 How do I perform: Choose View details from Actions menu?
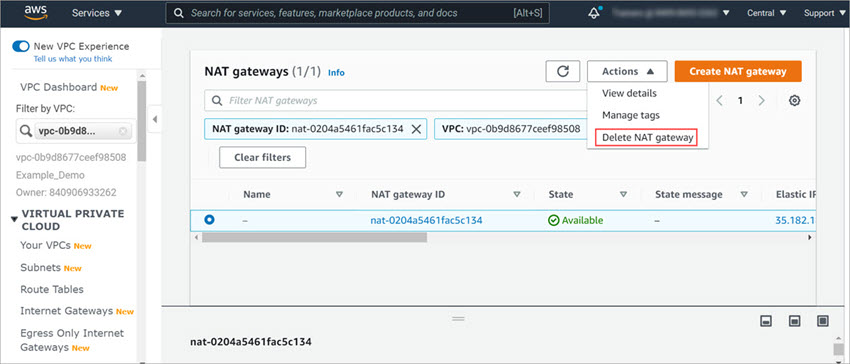tap(629, 93)
